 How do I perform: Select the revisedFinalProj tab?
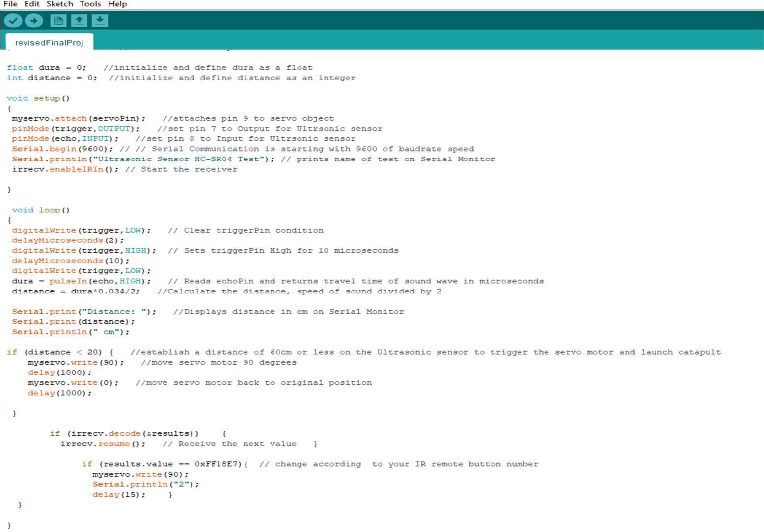pyautogui.click(x=49, y=43)
